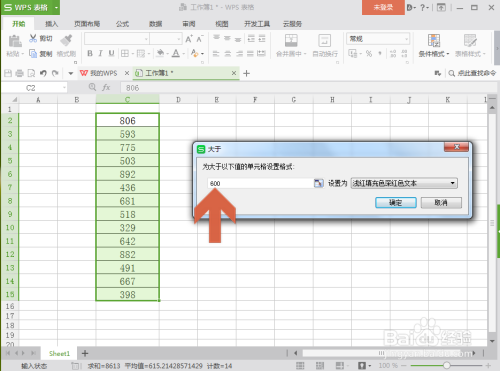
Task: Click the Copy (复制) icon
Action: (x=33, y=53)
